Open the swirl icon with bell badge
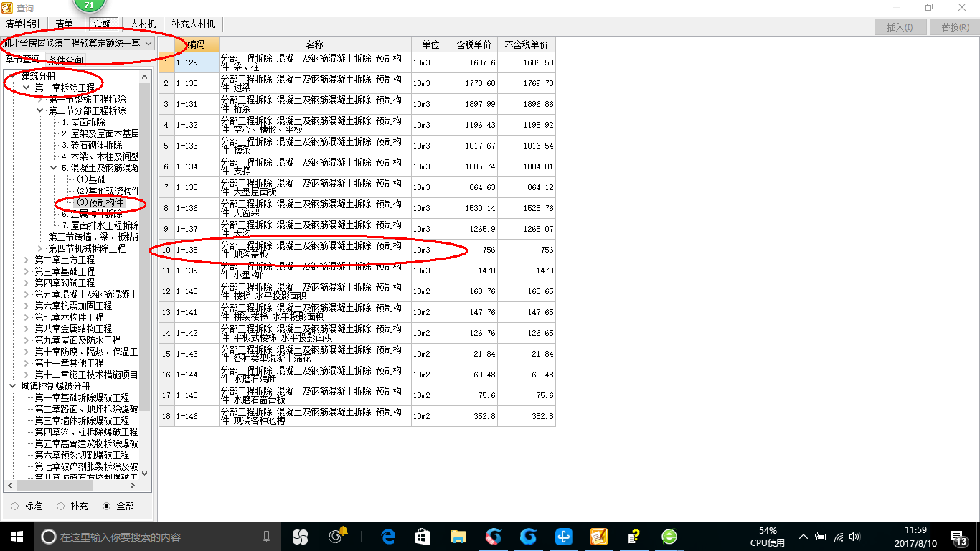Image resolution: width=980 pixels, height=551 pixels. (336, 536)
